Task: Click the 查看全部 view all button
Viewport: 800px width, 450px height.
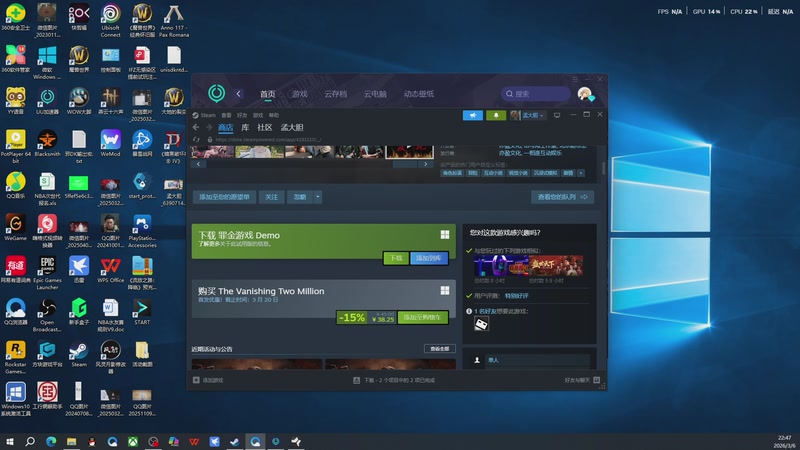Action: 439,349
